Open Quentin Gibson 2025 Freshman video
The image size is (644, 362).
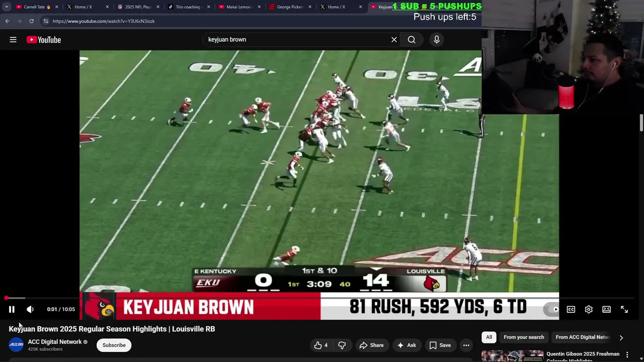(583, 356)
